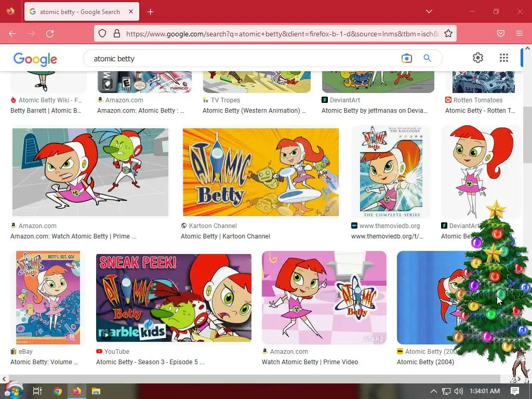Screen dimensions: 532x399
Task: Open the tracking protection shield icon
Action: pyautogui.click(x=102, y=34)
